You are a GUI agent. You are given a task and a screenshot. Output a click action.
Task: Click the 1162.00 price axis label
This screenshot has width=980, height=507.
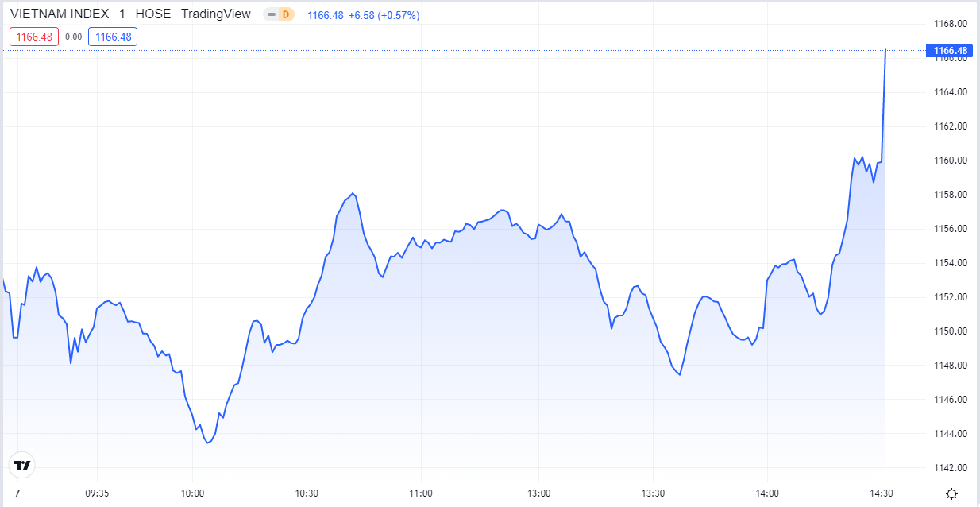(x=951, y=126)
